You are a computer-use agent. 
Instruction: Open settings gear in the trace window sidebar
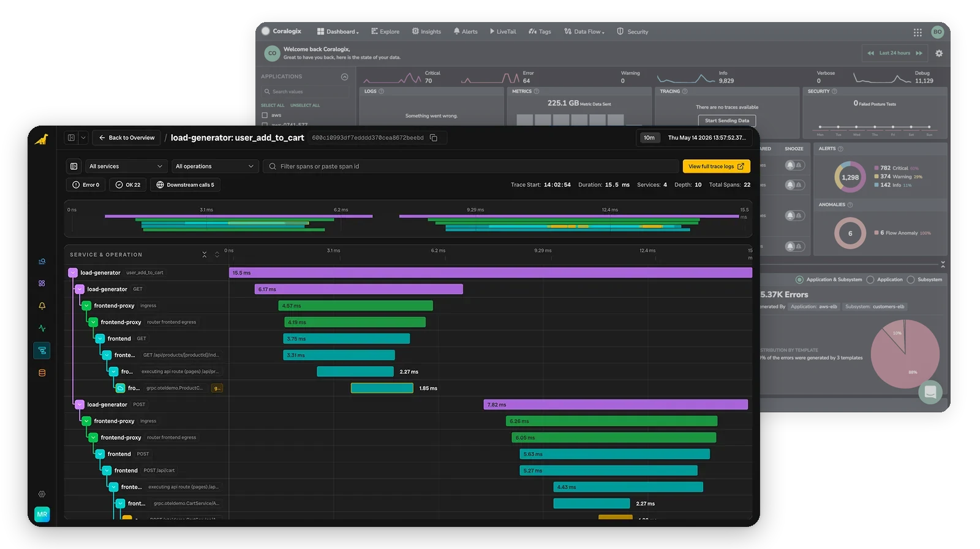(42, 494)
